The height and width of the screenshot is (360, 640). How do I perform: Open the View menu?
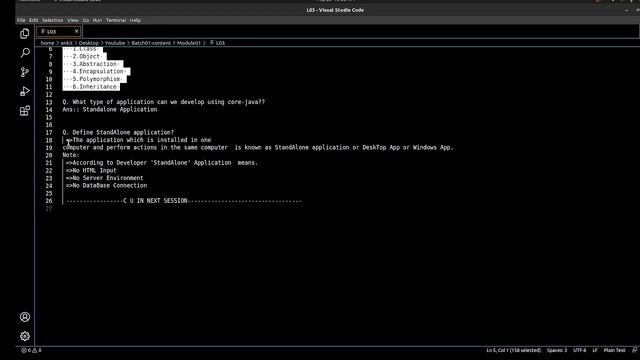click(73, 20)
